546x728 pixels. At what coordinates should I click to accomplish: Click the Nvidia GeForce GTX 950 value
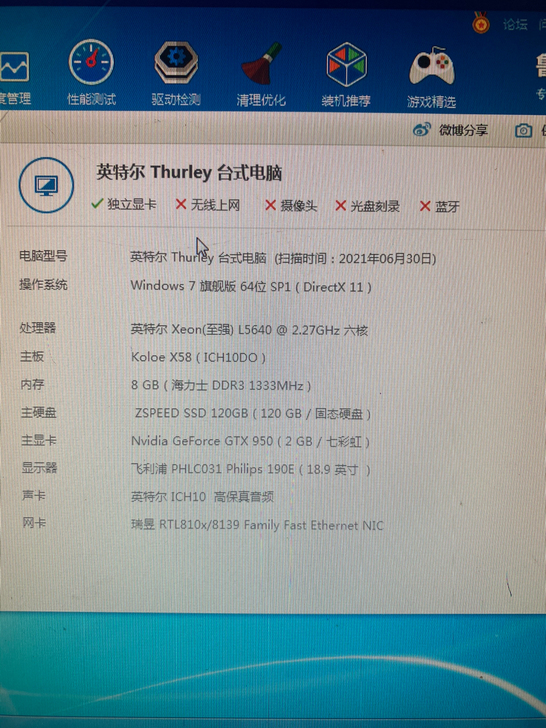click(x=250, y=441)
